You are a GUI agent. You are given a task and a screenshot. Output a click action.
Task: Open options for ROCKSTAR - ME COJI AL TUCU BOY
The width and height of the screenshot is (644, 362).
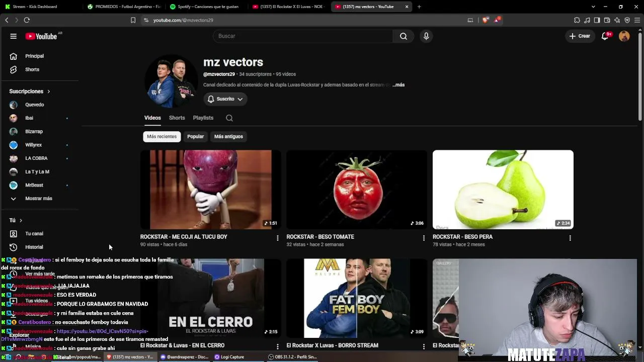277,238
